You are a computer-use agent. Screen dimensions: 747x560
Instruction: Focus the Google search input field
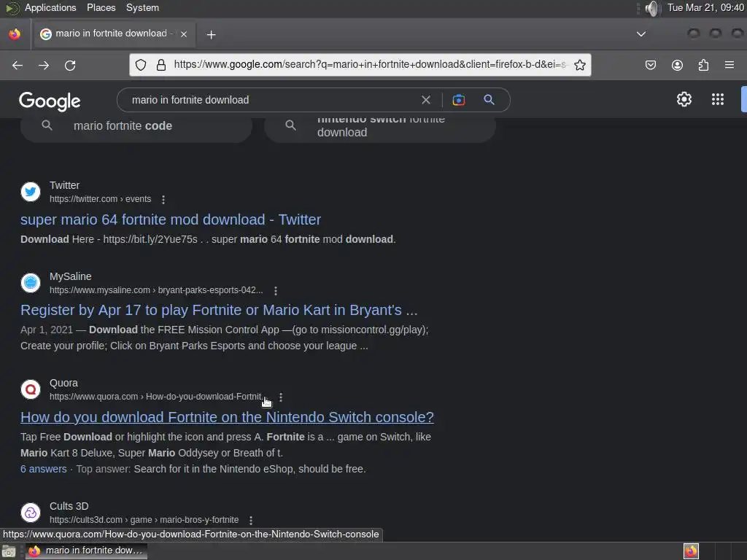pos(271,100)
